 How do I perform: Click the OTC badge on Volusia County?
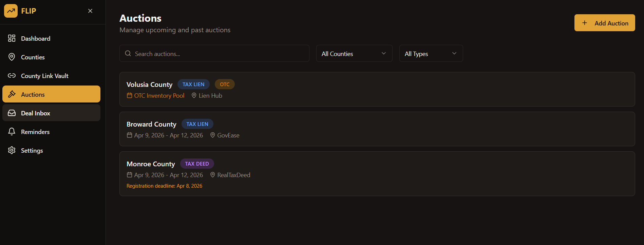pos(225,84)
